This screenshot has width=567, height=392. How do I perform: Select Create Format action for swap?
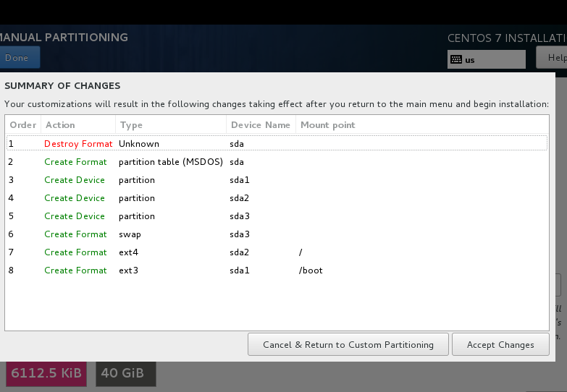click(75, 234)
